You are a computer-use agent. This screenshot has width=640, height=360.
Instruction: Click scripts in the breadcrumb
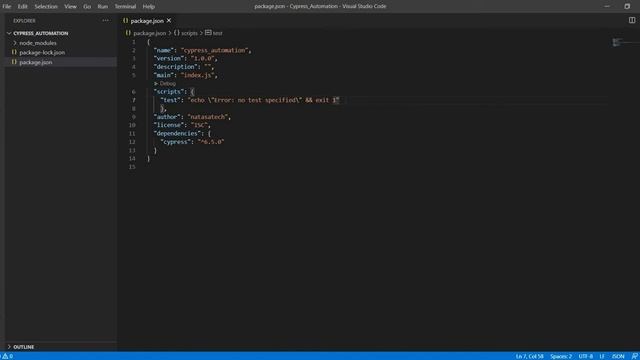(189, 33)
